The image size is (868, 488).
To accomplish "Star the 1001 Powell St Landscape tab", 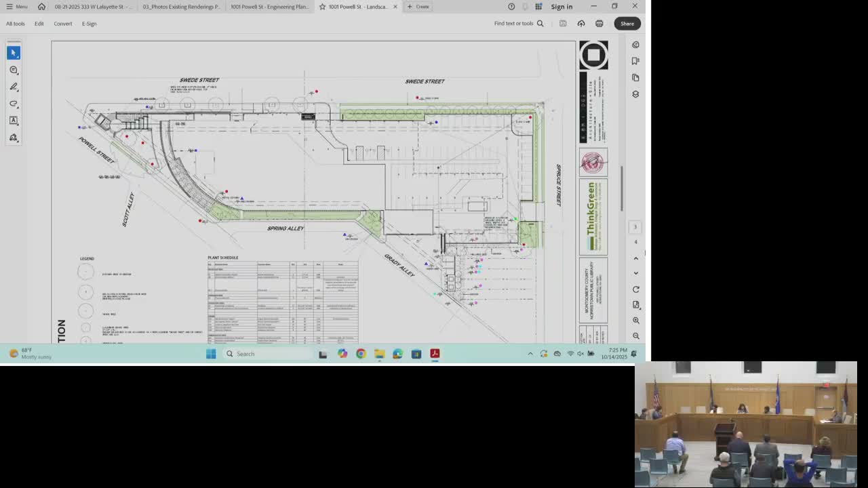I will point(322,7).
